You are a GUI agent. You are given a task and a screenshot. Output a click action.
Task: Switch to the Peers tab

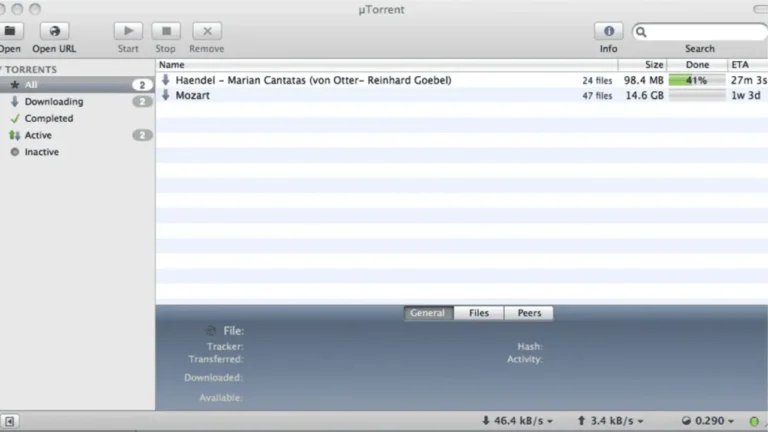point(529,313)
